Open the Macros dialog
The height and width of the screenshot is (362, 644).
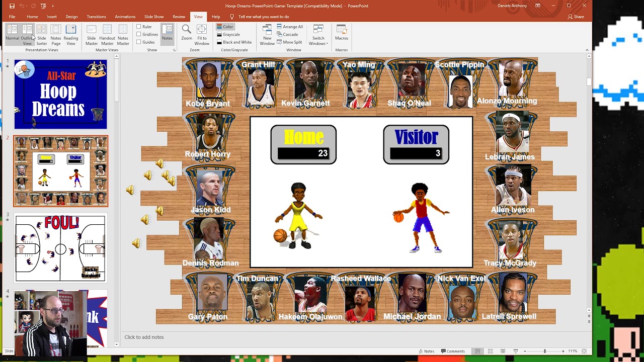[x=342, y=33]
